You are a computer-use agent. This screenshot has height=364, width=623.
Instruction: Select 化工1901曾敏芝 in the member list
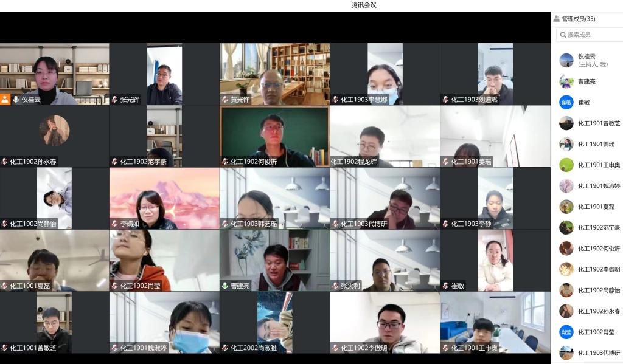(x=599, y=123)
